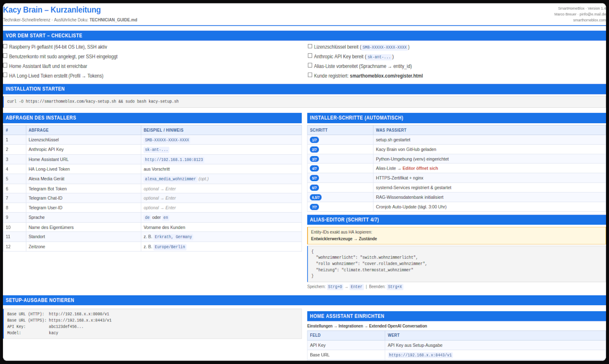The width and height of the screenshot is (609, 364).
Task: Click the 3/7 step badge
Action: 315,159
